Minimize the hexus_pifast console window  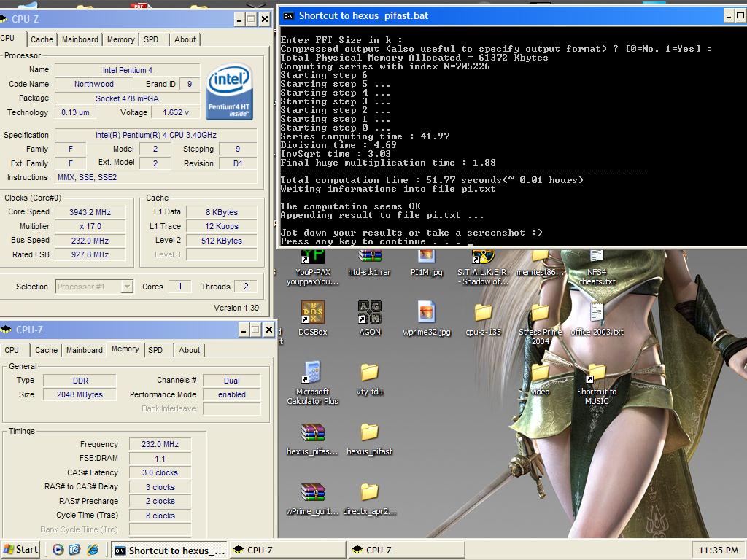tap(729, 16)
